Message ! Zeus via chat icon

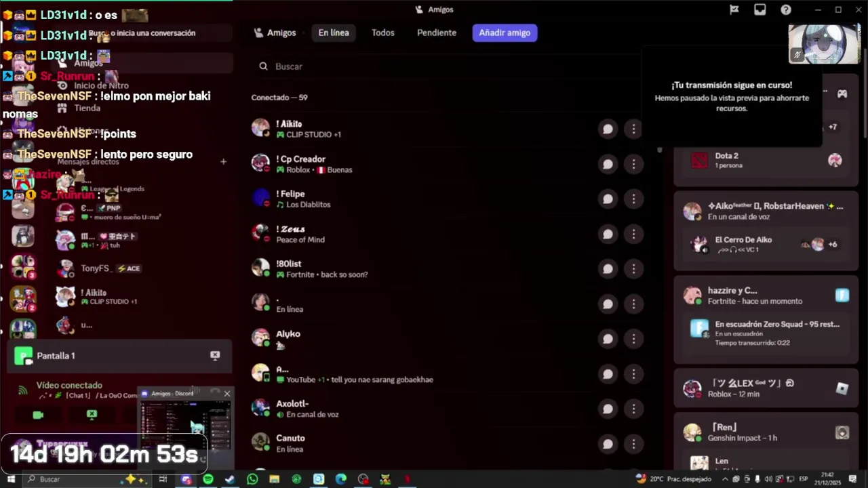click(608, 234)
